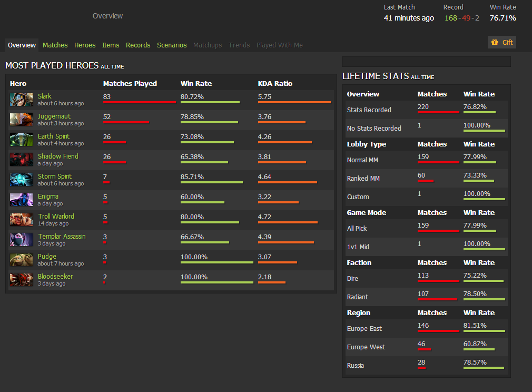Viewport: 532px width, 392px height.
Task: Click the Juggernaut hero portrait icon
Action: coord(21,120)
